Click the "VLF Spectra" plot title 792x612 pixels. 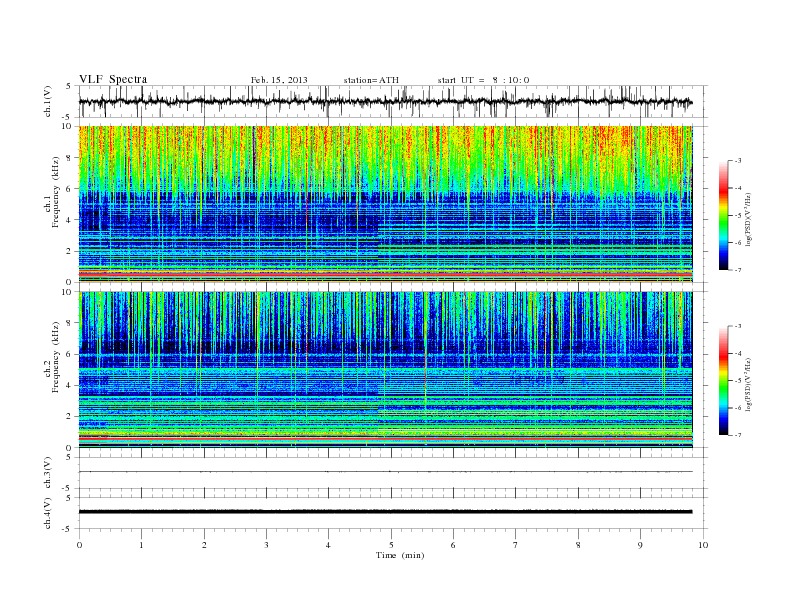point(113,79)
